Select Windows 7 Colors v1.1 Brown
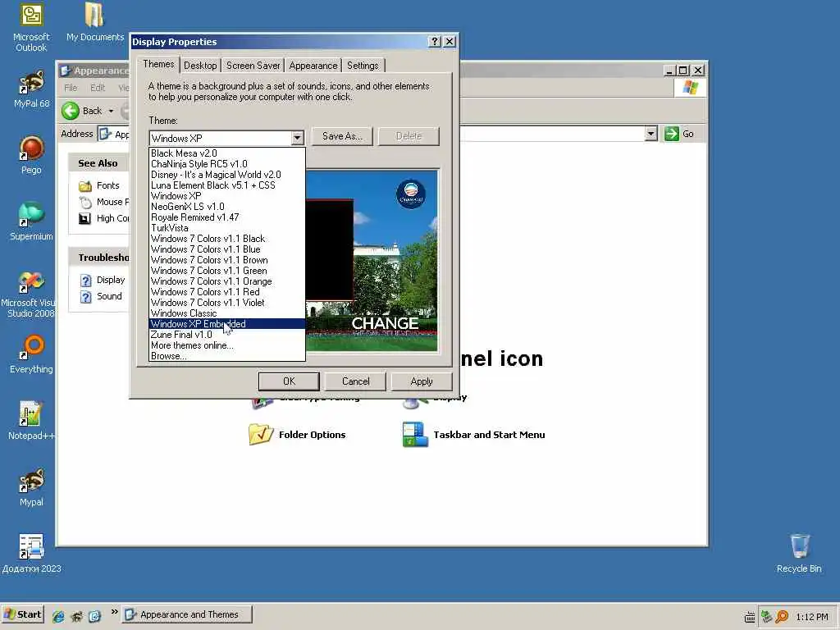The width and height of the screenshot is (840, 630). point(226,260)
